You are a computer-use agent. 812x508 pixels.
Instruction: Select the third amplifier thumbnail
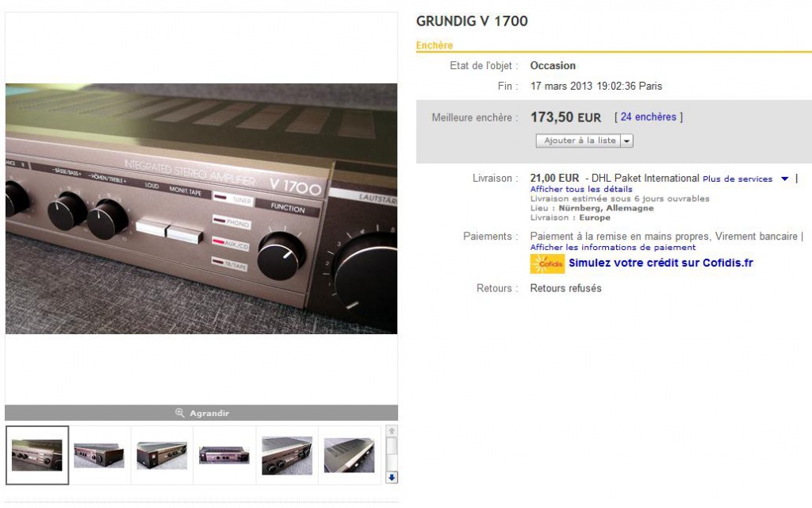pos(162,455)
